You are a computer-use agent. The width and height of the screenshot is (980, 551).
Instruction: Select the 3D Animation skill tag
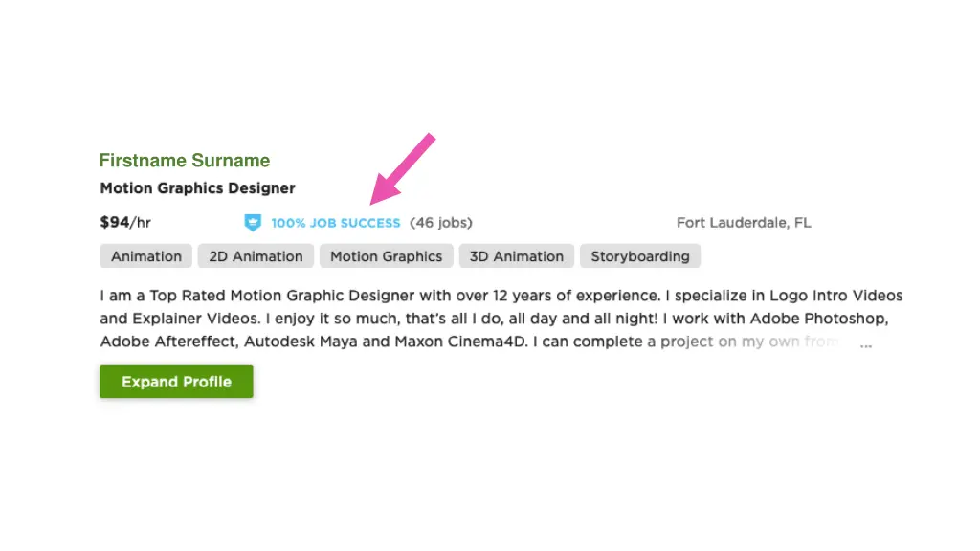coord(516,256)
